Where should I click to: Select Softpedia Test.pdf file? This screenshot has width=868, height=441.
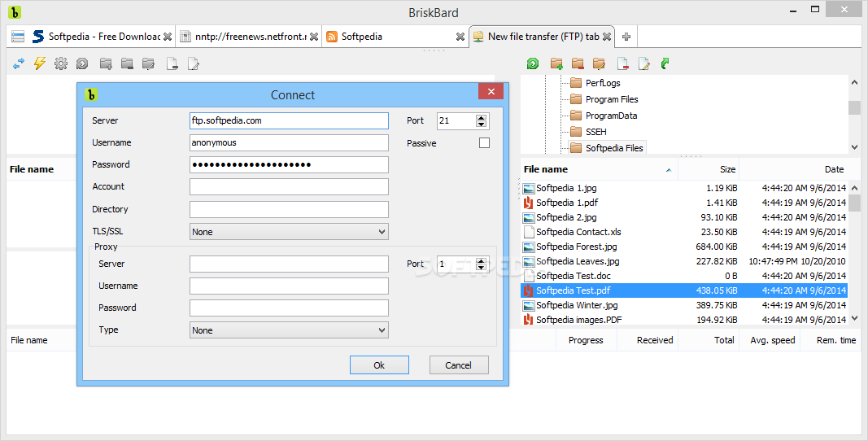684,290
